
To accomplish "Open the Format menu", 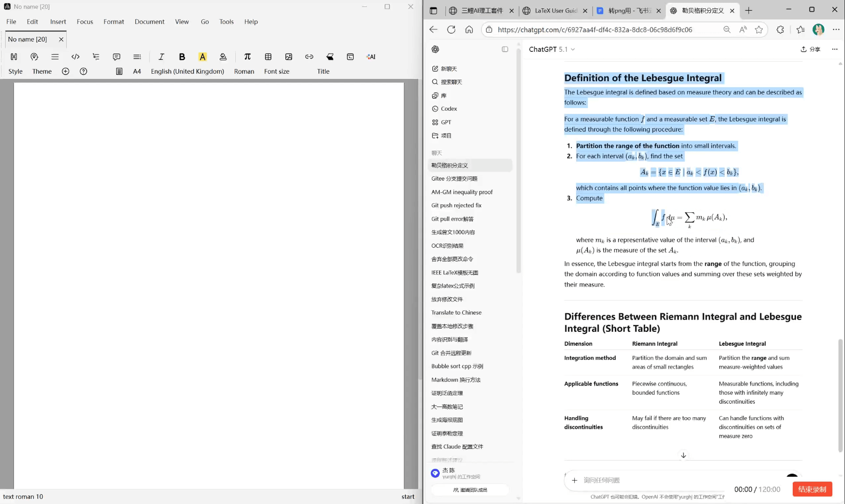I will click(113, 21).
